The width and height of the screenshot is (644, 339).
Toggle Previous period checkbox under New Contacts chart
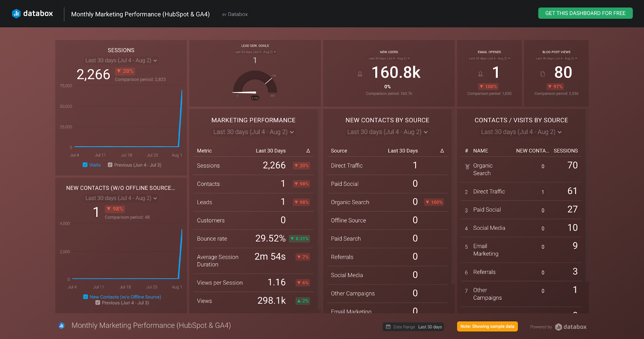click(x=97, y=302)
